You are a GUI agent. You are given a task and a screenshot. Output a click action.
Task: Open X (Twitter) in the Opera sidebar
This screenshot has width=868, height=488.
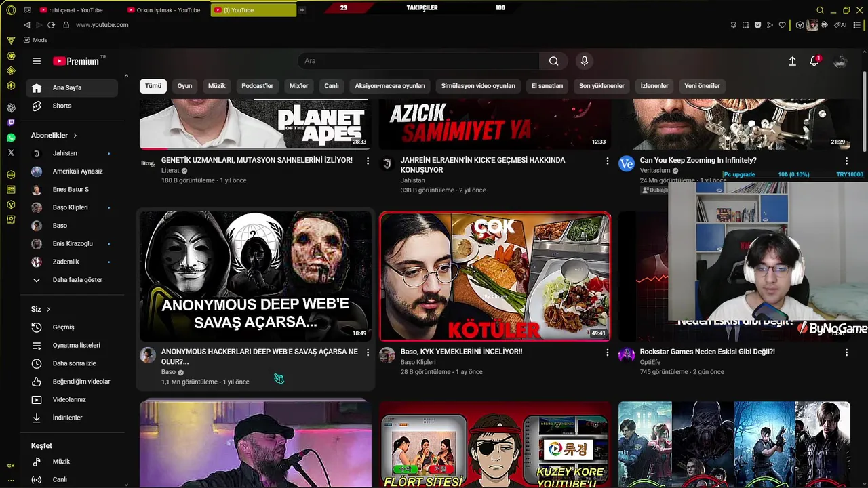(x=11, y=153)
